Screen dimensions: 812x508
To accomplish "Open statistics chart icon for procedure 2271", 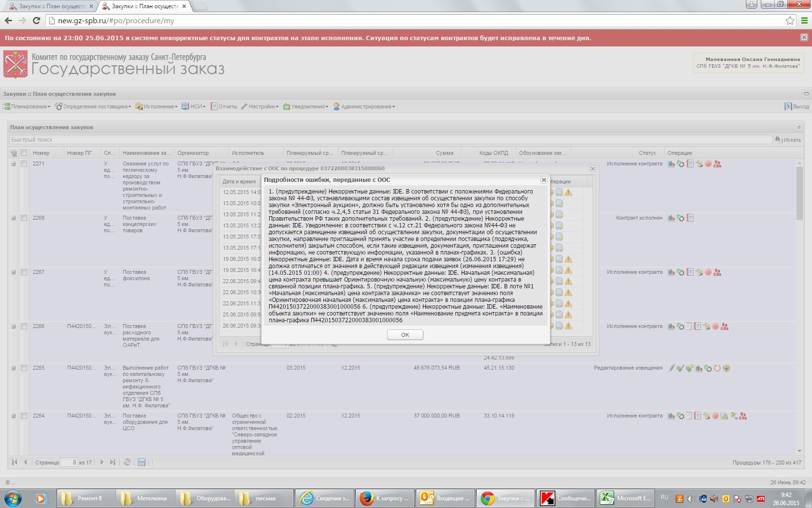I will 671,164.
